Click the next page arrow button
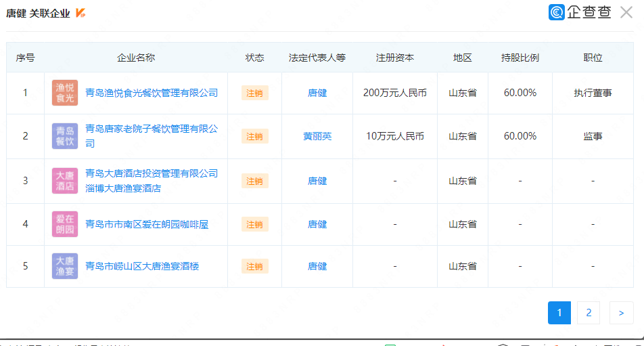 [x=621, y=313]
